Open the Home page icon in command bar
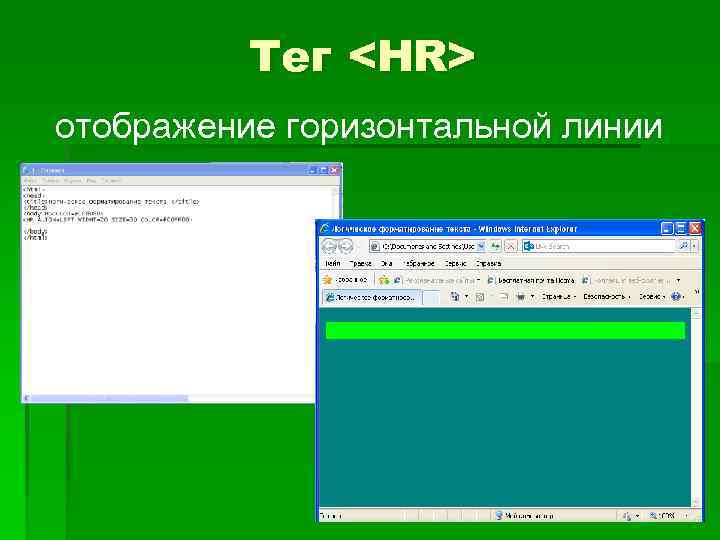The image size is (720, 540). point(455,297)
